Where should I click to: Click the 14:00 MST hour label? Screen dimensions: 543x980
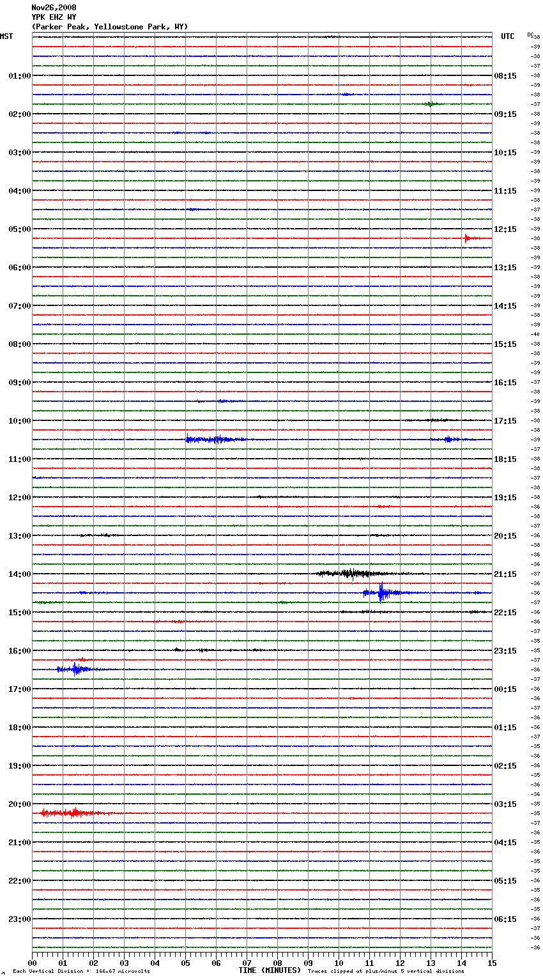19,574
